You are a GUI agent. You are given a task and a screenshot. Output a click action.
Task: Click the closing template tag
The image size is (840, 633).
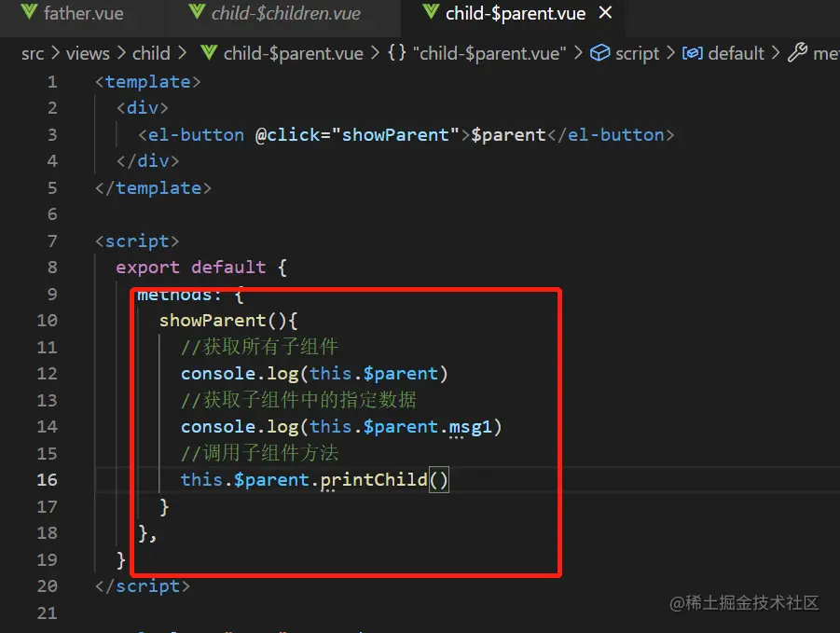pos(153,188)
